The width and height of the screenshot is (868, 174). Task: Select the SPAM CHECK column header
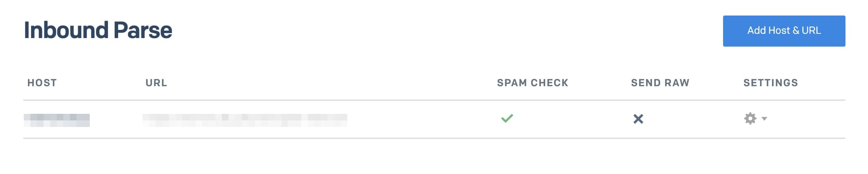(x=532, y=83)
